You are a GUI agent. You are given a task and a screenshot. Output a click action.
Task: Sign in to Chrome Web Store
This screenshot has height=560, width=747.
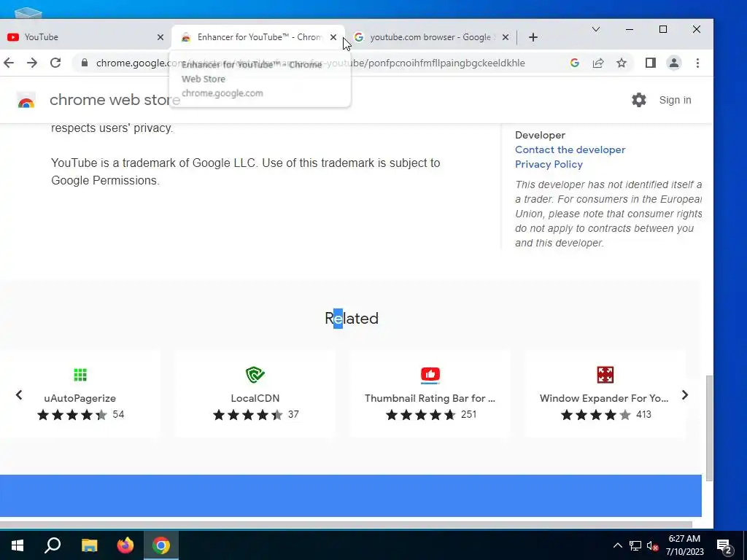point(675,100)
